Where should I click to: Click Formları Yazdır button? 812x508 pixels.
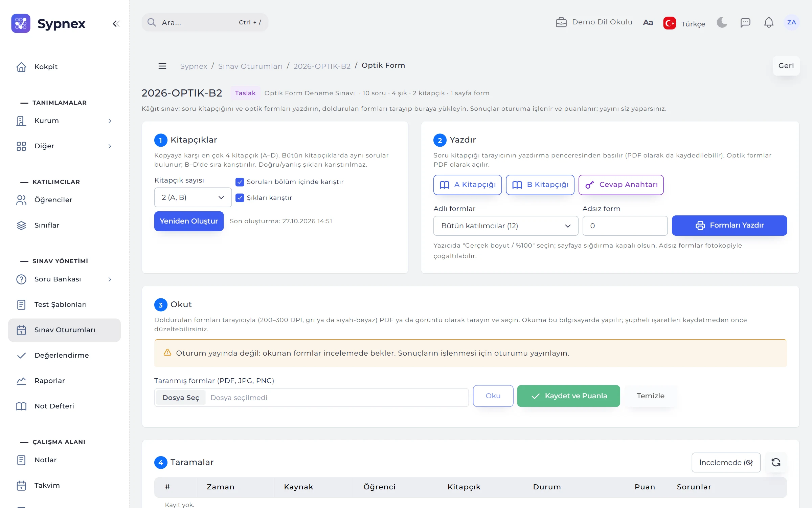tap(729, 226)
